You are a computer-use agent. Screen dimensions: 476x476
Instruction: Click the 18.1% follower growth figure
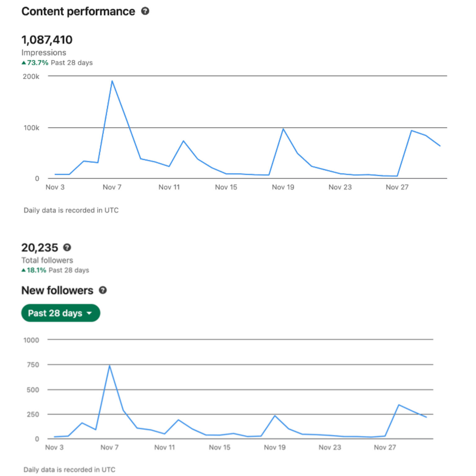[x=36, y=270]
